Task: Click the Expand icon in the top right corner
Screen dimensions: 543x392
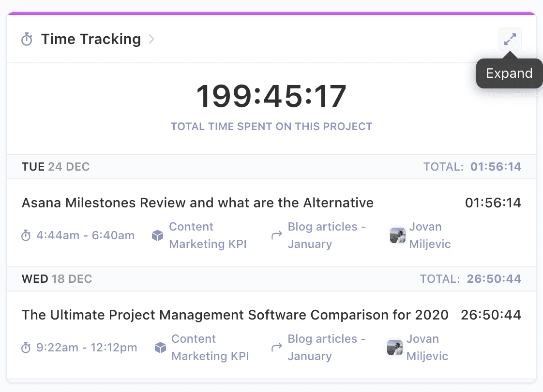Action: (510, 39)
